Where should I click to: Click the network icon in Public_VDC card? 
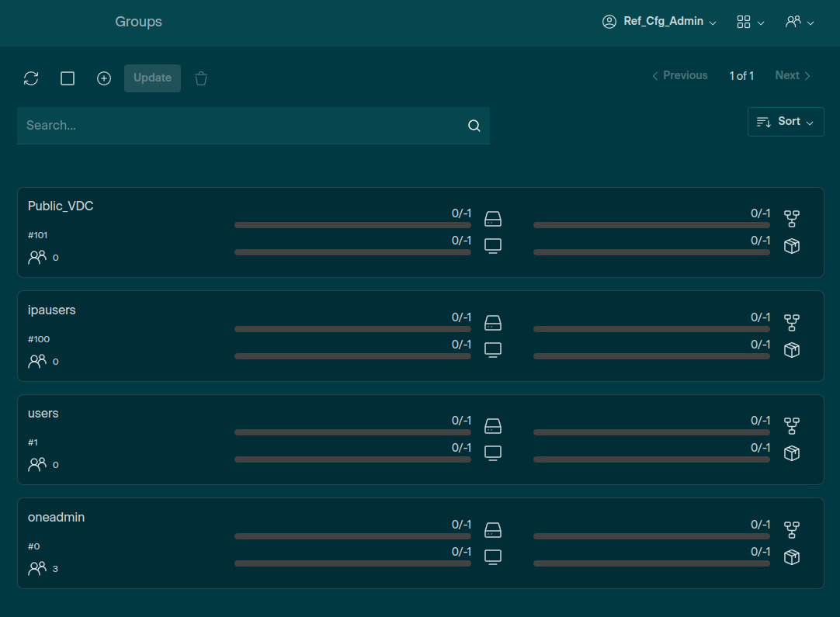coord(792,219)
